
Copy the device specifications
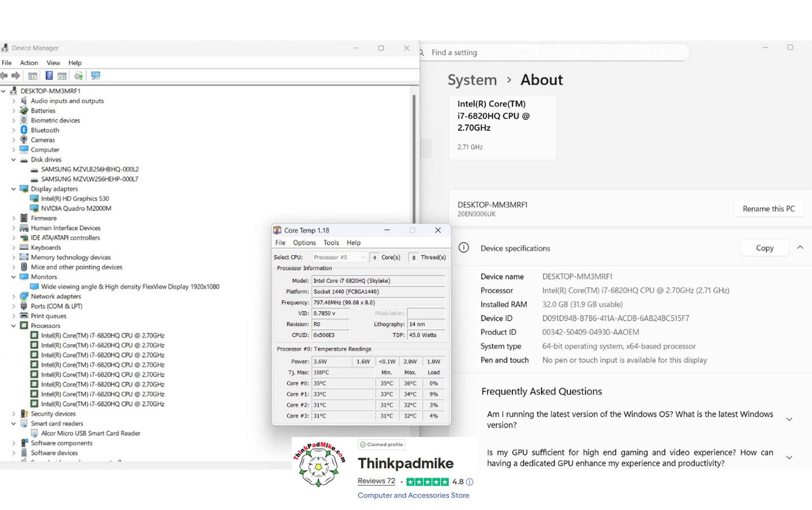tap(764, 248)
